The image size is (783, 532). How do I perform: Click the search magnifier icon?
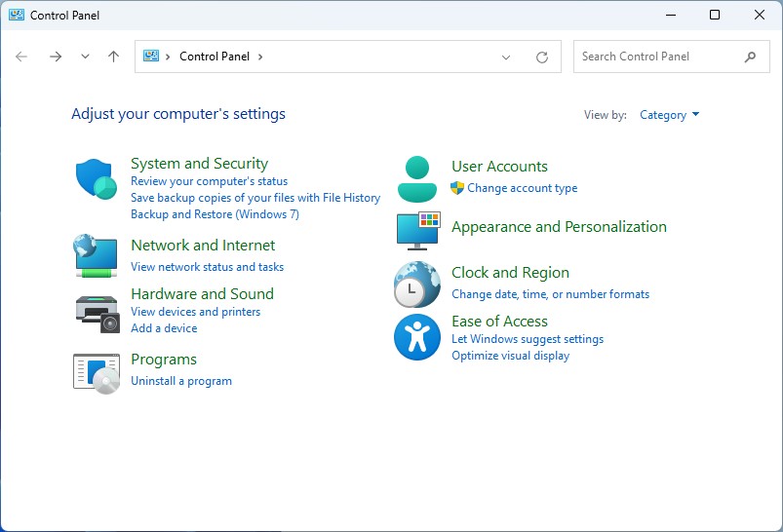(x=750, y=57)
